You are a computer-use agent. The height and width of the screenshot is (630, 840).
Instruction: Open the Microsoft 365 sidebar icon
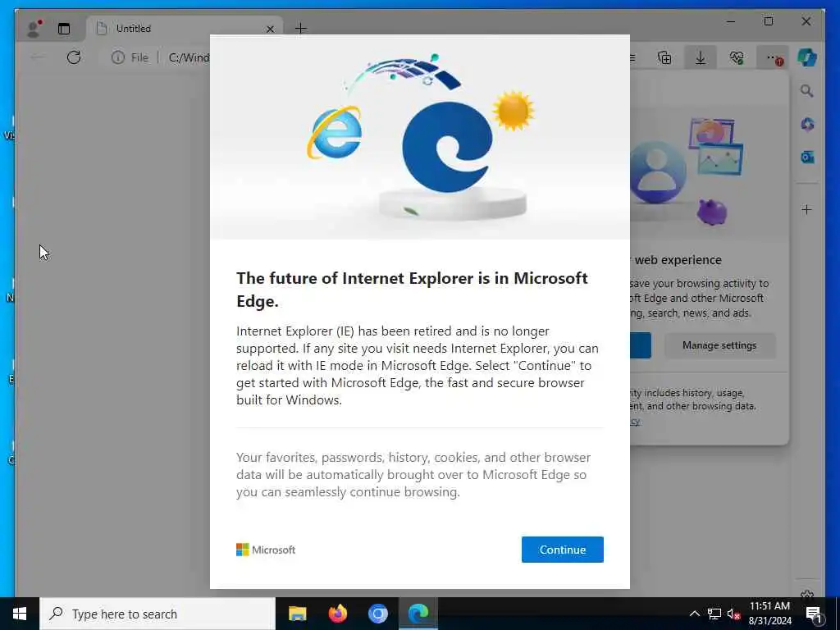click(x=807, y=125)
